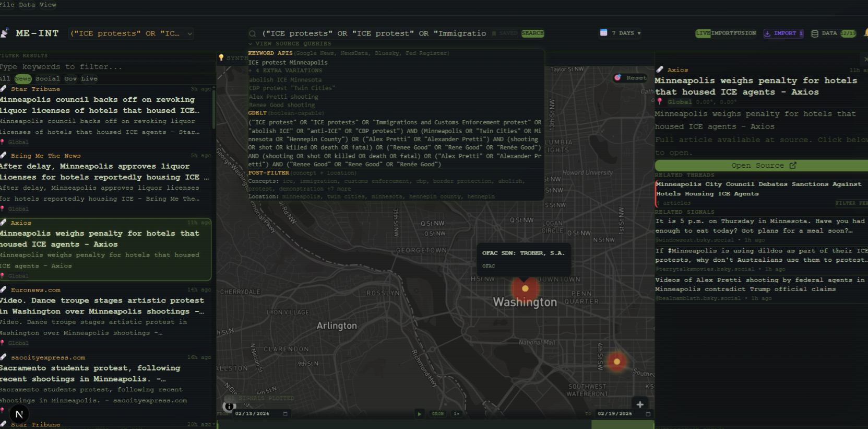The height and width of the screenshot is (429, 868).
Task: Click the black circular N badge icon
Action: 19,415
